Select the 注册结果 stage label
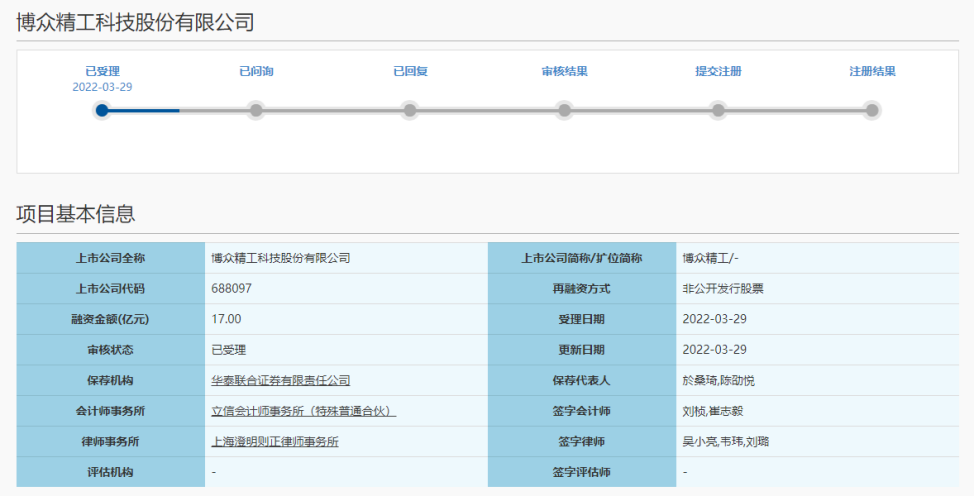 coord(872,71)
